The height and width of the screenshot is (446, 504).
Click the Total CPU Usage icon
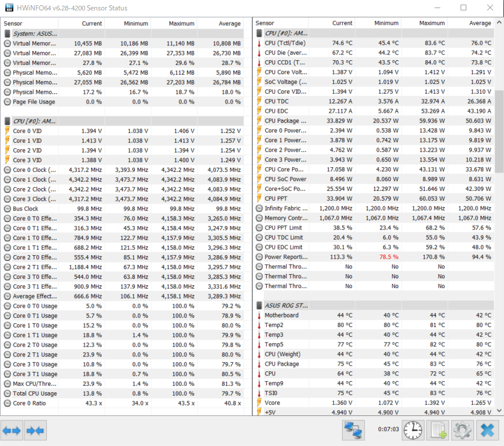[x=7, y=393]
